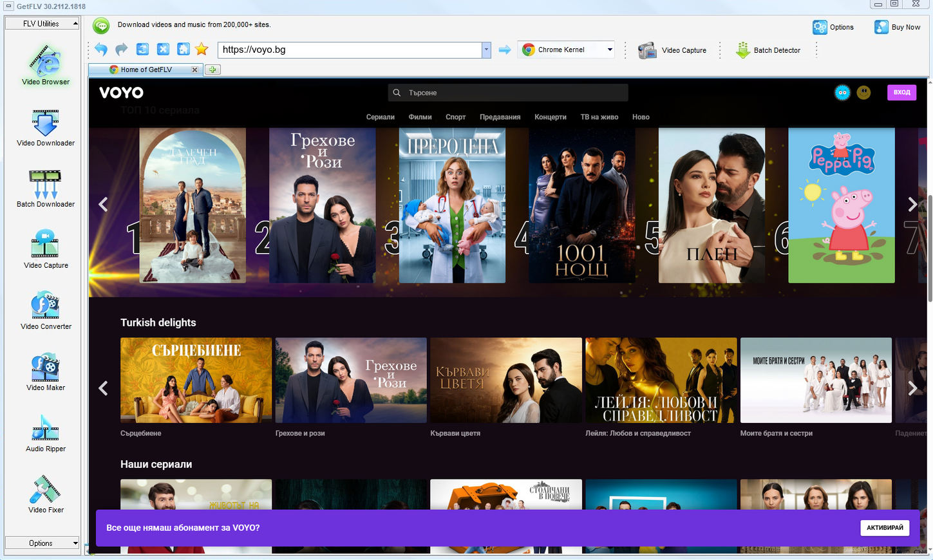Image resolution: width=933 pixels, height=560 pixels.
Task: Open the Предавания menu
Action: (500, 117)
